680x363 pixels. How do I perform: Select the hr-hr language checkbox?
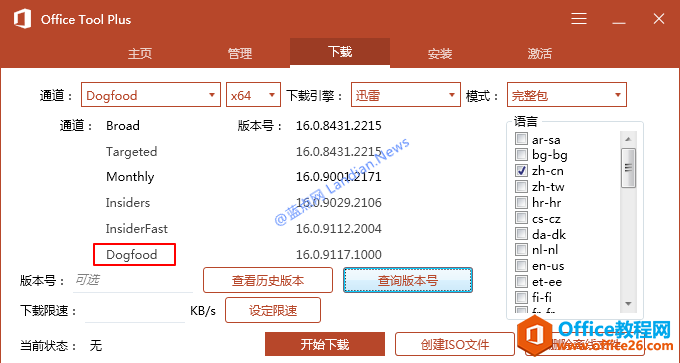pyautogui.click(x=521, y=202)
